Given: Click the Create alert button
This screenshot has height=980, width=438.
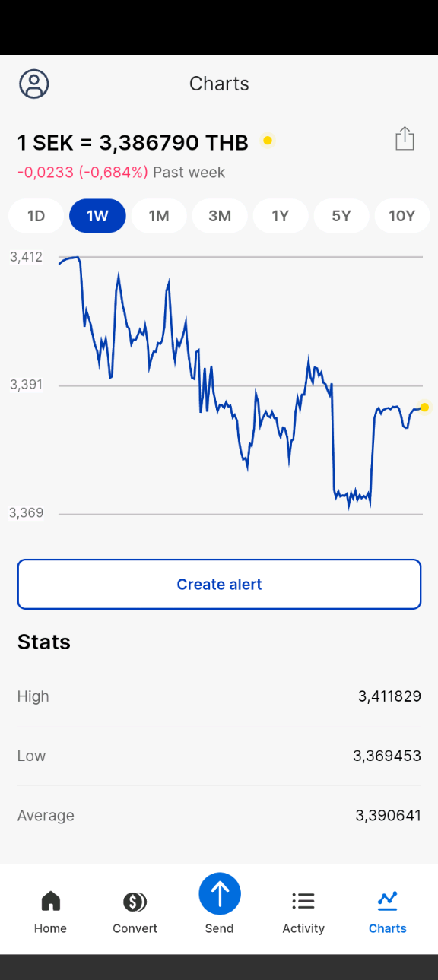Looking at the screenshot, I should click(x=219, y=584).
